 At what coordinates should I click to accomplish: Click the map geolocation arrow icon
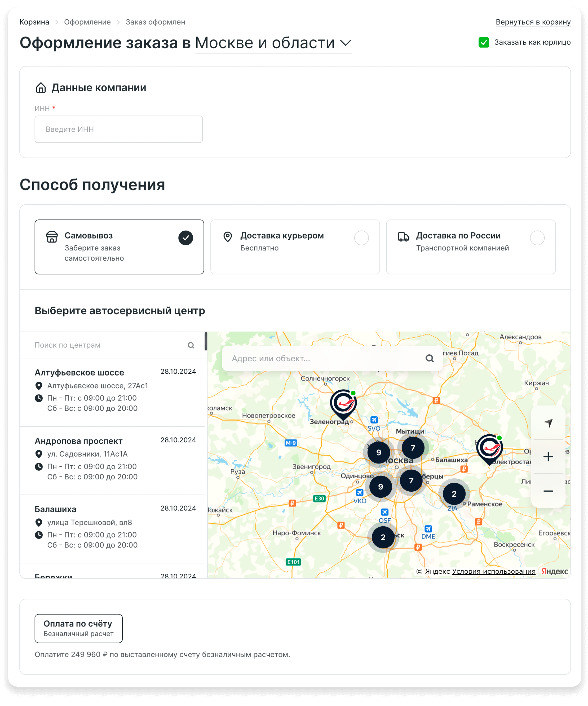[548, 423]
